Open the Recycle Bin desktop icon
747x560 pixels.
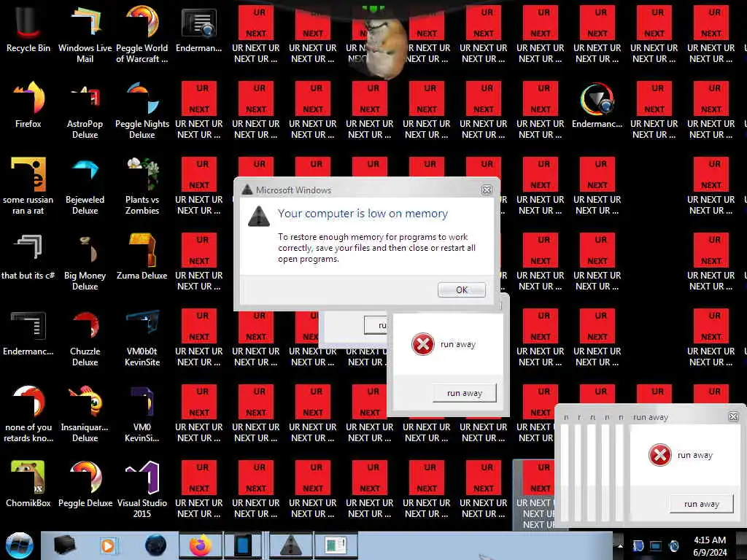coord(28,29)
